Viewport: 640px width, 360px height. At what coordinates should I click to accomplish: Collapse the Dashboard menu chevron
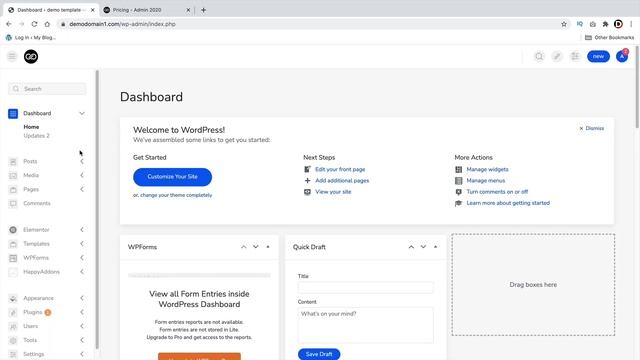tap(82, 113)
